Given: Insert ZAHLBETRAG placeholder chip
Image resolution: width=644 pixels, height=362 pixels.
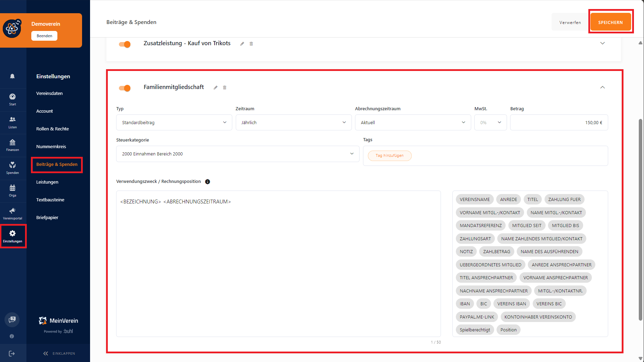Looking at the screenshot, I should click(497, 251).
